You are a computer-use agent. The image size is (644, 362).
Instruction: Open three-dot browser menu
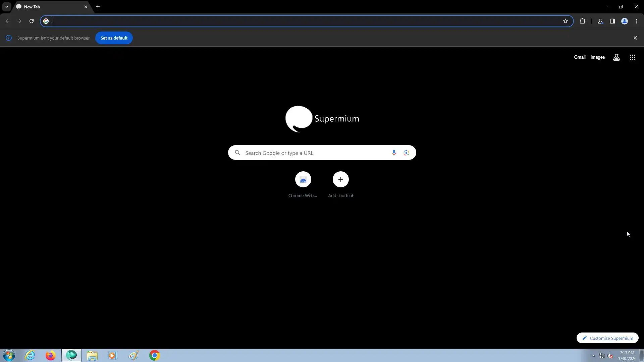click(637, 21)
